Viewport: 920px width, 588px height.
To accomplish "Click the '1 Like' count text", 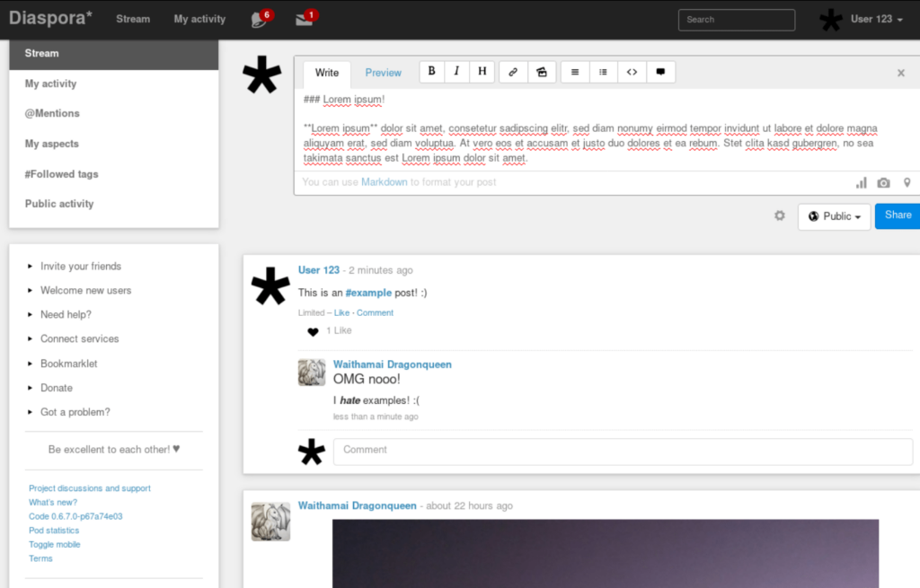I will pyautogui.click(x=339, y=330).
